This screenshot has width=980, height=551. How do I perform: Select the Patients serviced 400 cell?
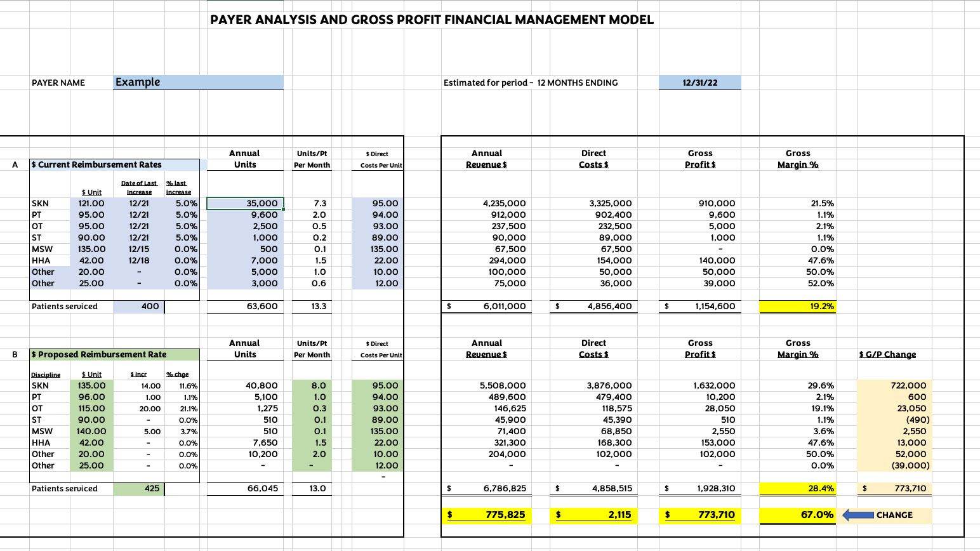coord(138,306)
